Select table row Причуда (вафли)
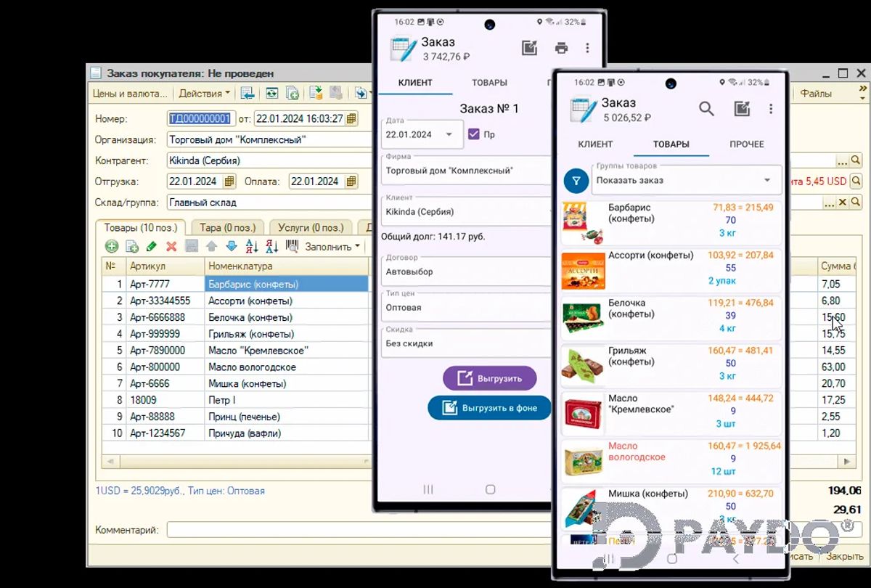This screenshot has height=588, width=871. pos(236,433)
